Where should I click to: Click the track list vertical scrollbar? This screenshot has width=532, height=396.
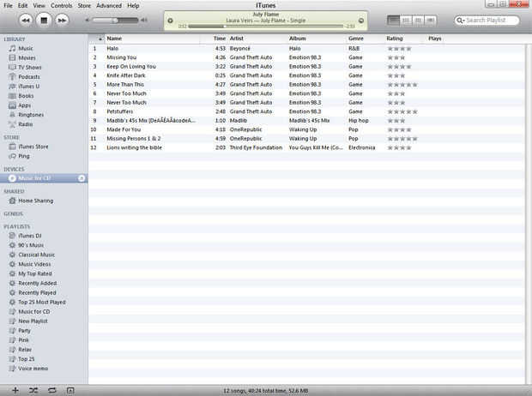coord(529,213)
